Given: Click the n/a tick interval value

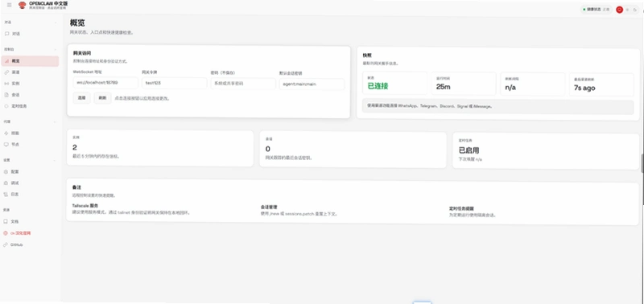Looking at the screenshot, I should coord(510,88).
